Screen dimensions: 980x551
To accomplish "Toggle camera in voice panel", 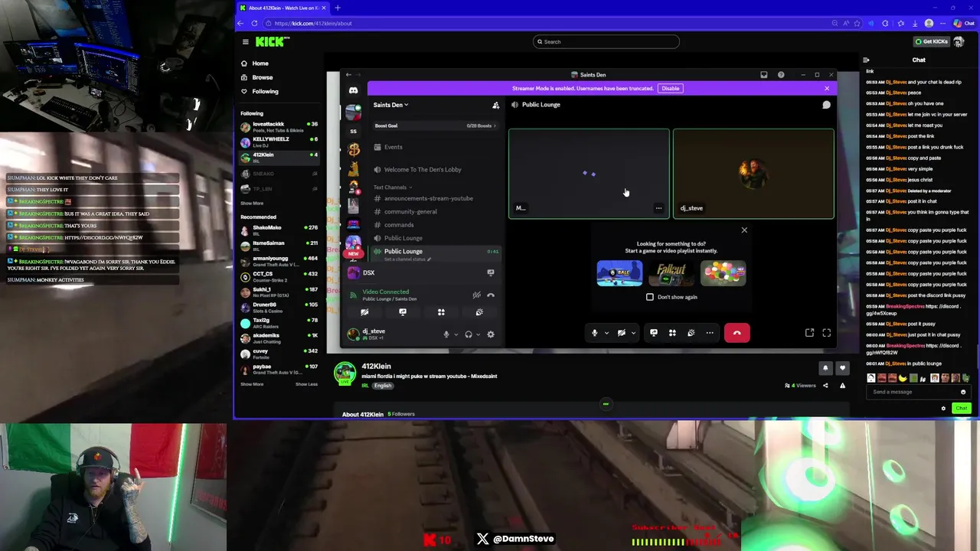I will pos(364,312).
